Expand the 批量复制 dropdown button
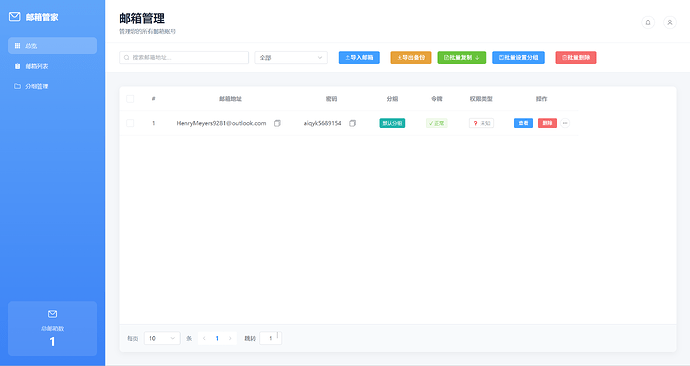 (x=462, y=58)
